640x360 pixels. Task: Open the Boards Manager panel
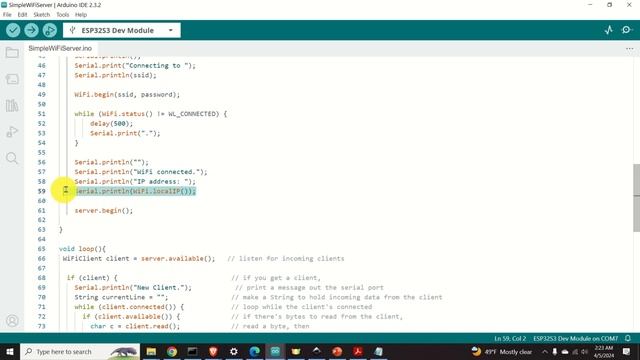click(12, 79)
